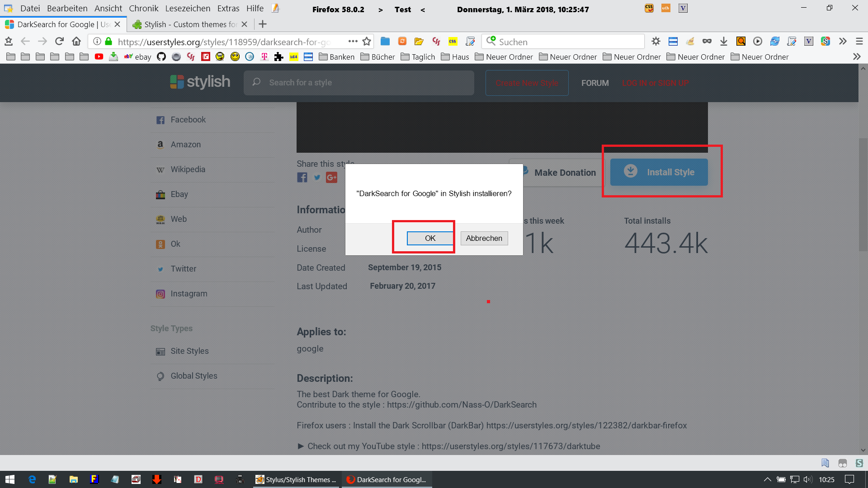Bookmark this page with star icon
Screen dimensions: 868x488
367,42
